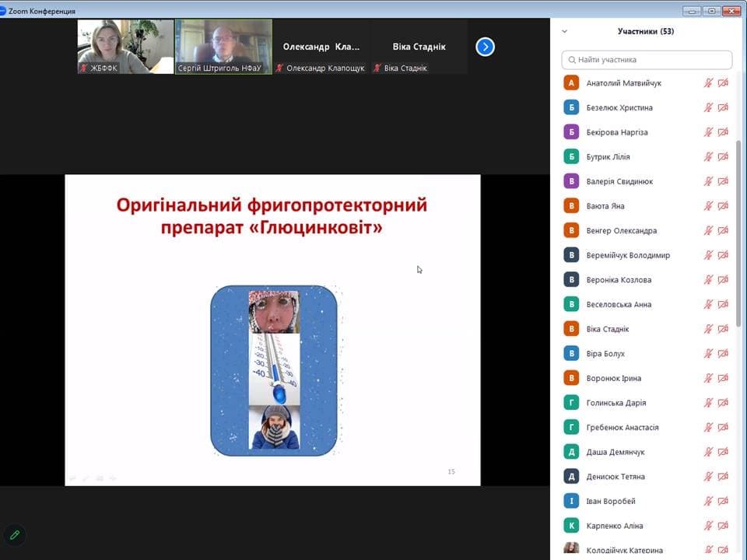
Task: Click the muted mic icon for Вероніка Козлова
Action: coord(708,279)
